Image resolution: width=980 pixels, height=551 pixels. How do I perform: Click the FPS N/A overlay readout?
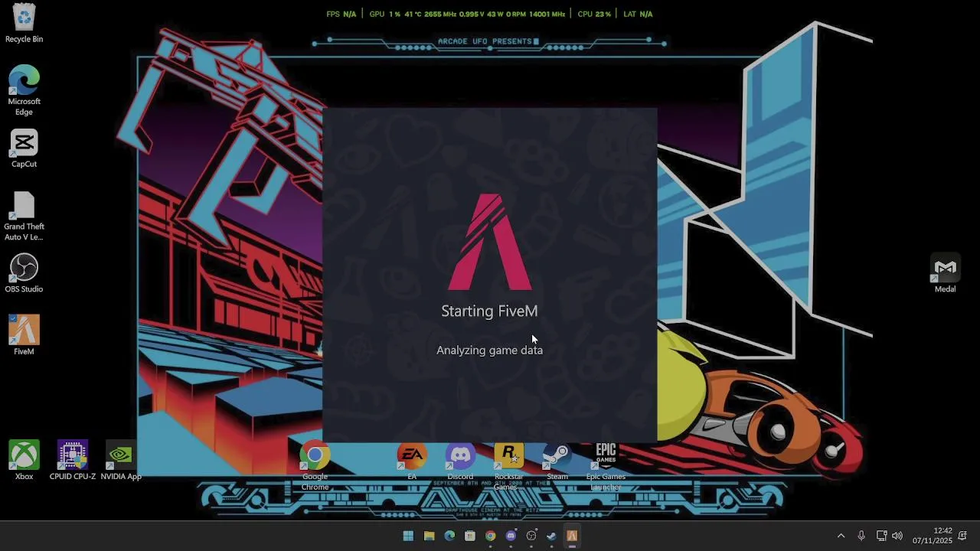tap(341, 14)
